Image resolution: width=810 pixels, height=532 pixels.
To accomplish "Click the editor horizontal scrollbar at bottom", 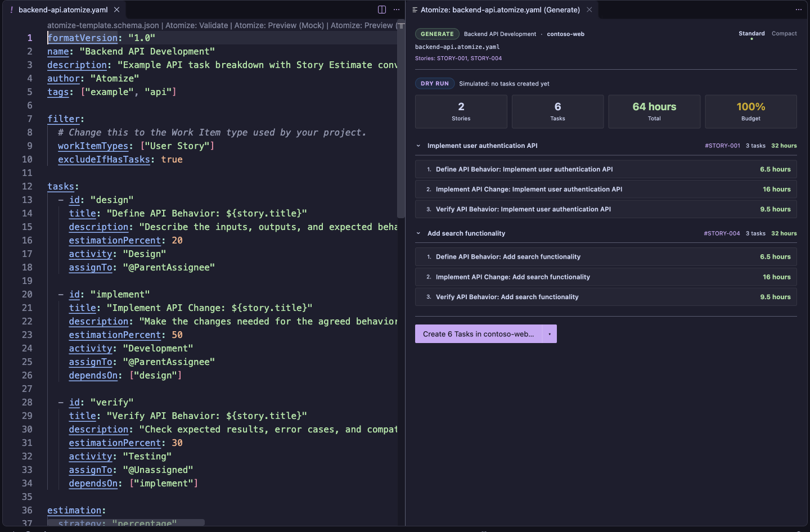I will click(x=125, y=522).
